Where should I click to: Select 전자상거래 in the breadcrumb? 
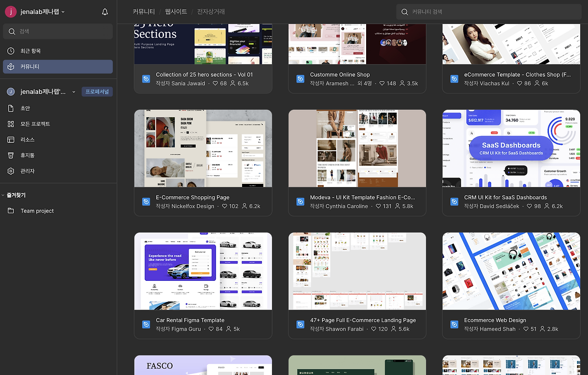[x=211, y=12]
